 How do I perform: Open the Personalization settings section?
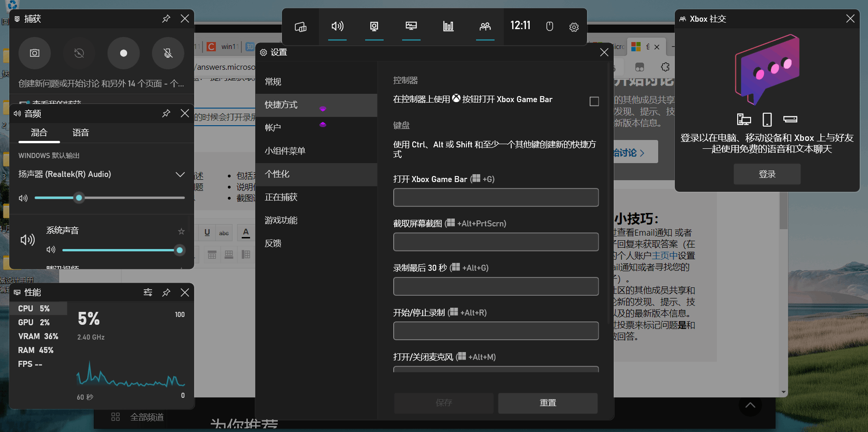coord(316,174)
